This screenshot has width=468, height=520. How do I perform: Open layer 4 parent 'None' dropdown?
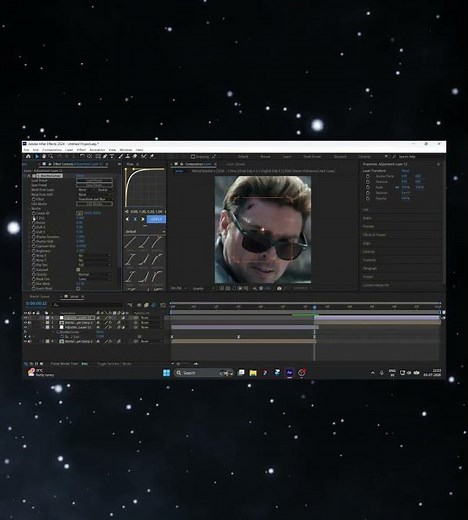tap(152, 341)
